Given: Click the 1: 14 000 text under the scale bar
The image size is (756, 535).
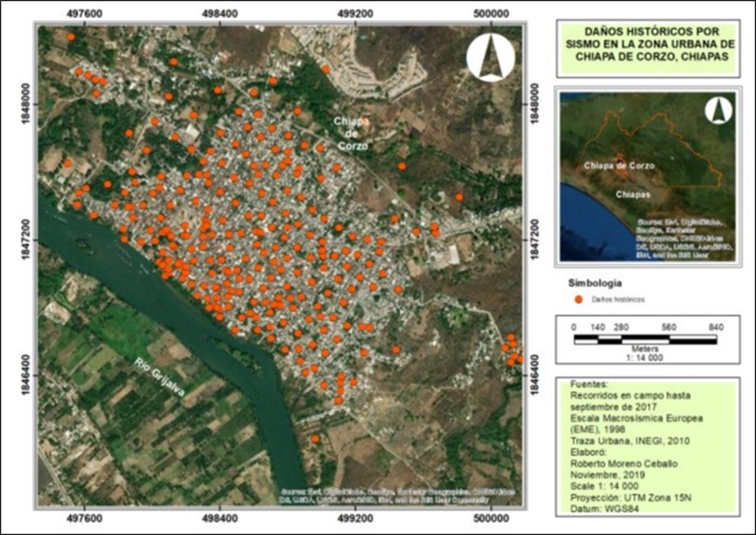Looking at the screenshot, I should [x=645, y=357].
